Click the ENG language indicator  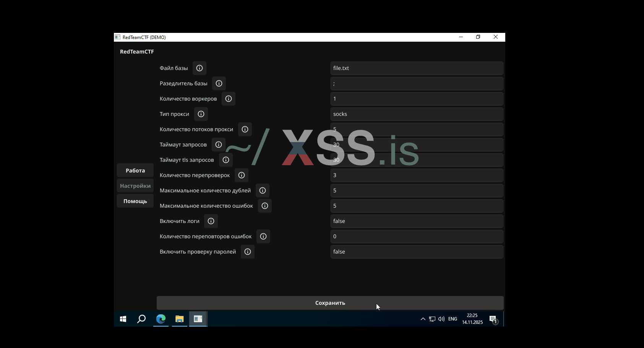453,319
